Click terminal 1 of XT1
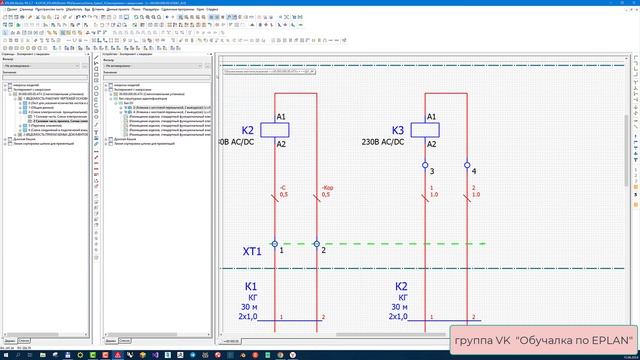 [275, 244]
